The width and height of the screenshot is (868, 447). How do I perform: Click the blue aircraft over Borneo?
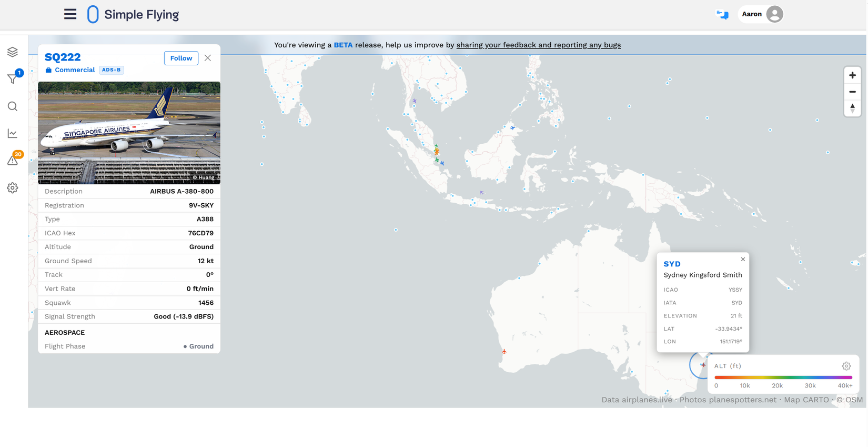click(512, 128)
